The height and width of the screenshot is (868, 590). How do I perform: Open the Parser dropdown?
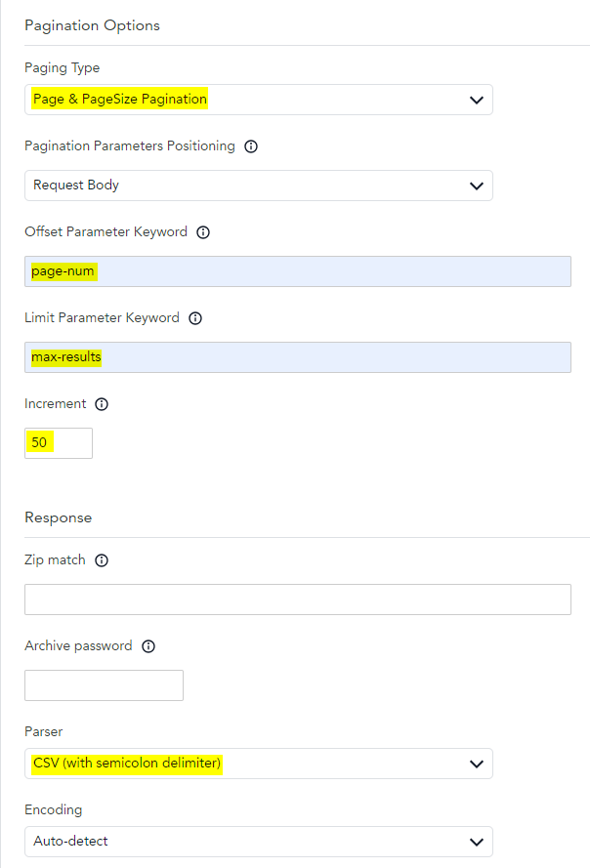click(258, 764)
